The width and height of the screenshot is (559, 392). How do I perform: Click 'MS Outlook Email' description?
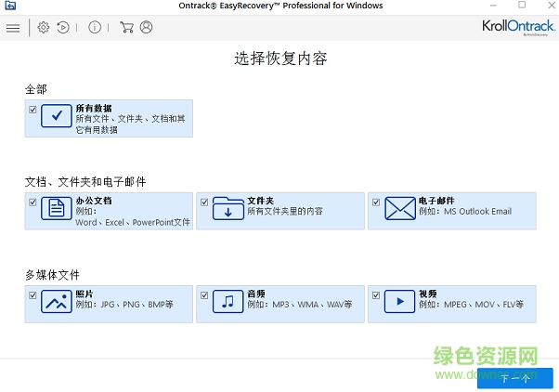pos(477,212)
